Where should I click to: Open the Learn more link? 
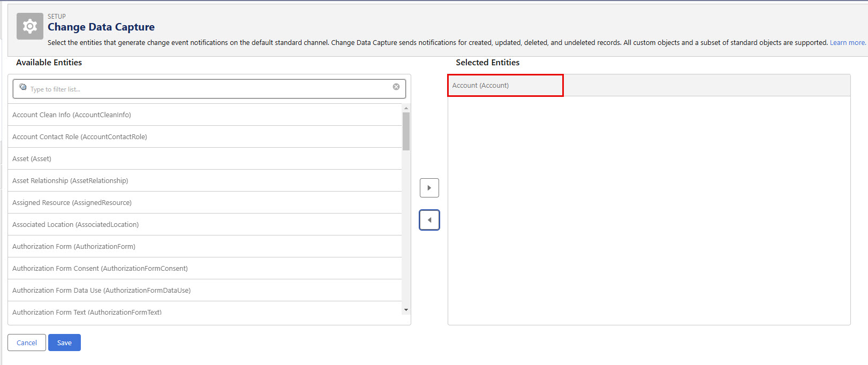click(848, 43)
